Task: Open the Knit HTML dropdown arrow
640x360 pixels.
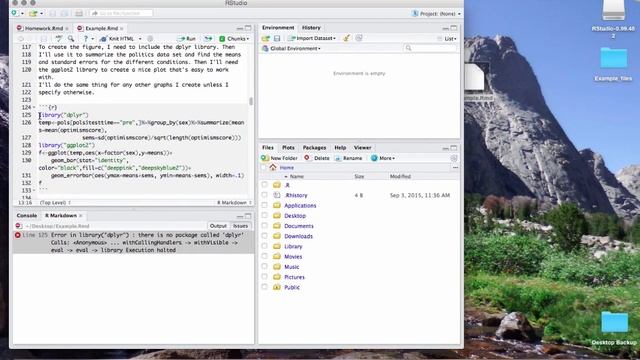Action: (140, 39)
